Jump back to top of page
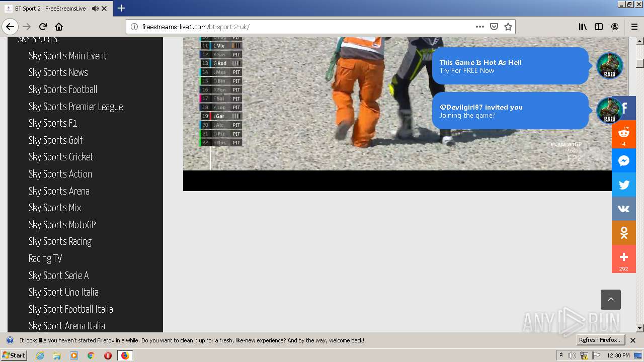The width and height of the screenshot is (644, 362). click(611, 300)
